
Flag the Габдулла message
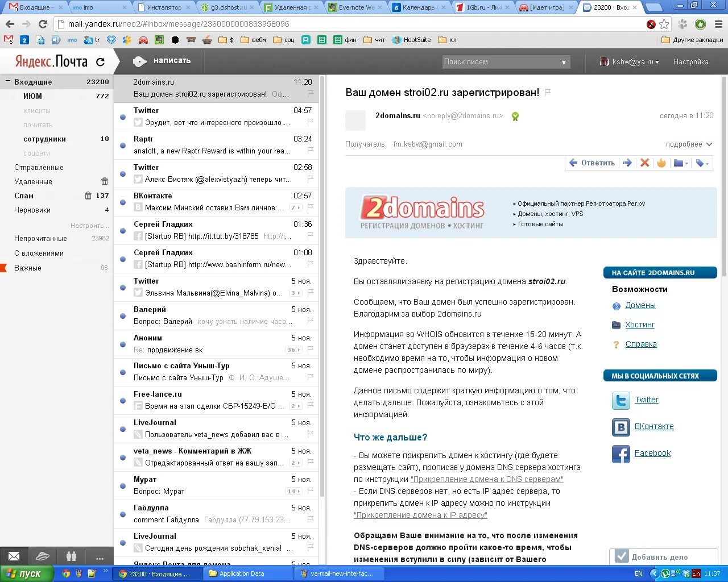pos(311,519)
